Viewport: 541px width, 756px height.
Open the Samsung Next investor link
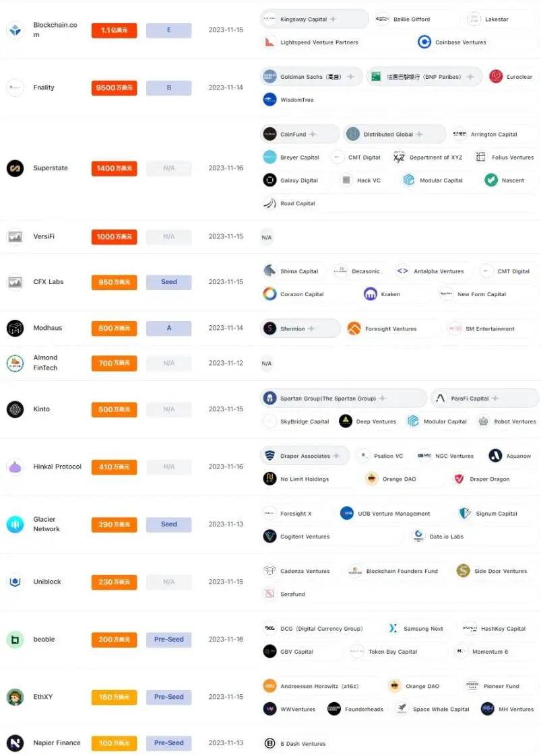423,629
